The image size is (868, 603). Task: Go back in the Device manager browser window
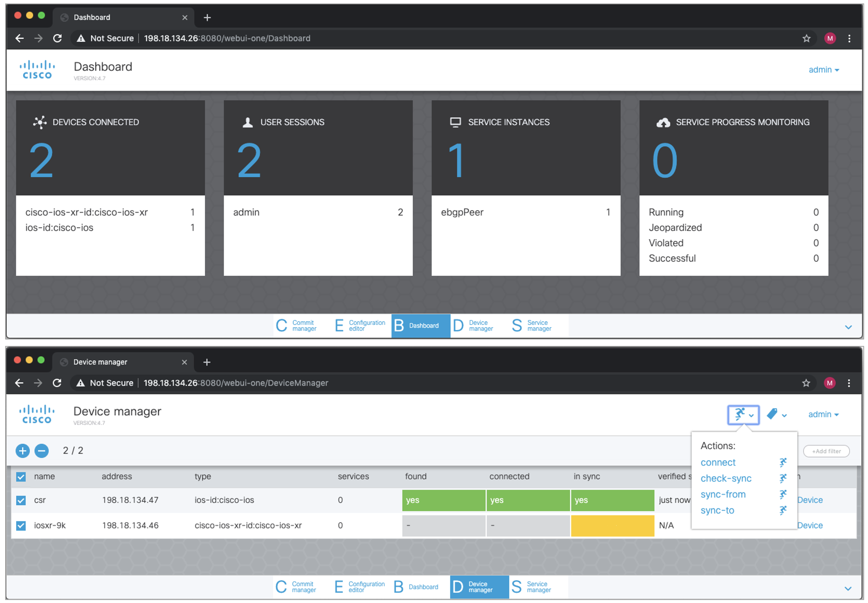[19, 383]
